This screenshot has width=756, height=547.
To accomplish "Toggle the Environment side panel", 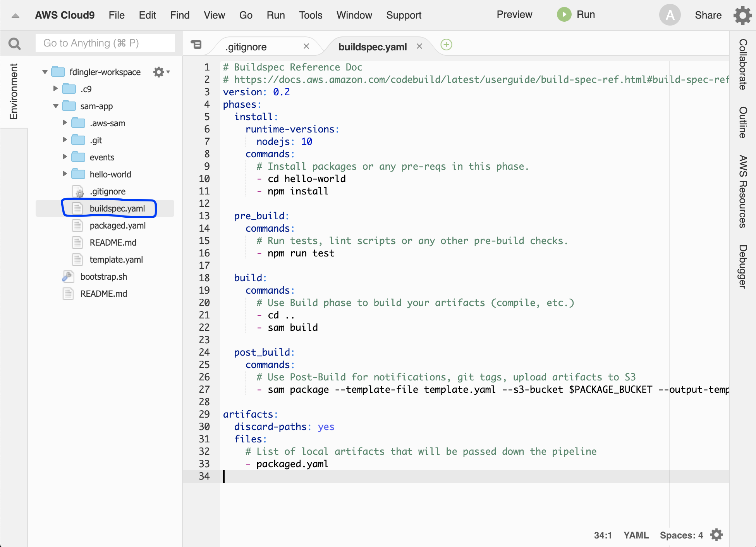I will point(14,92).
